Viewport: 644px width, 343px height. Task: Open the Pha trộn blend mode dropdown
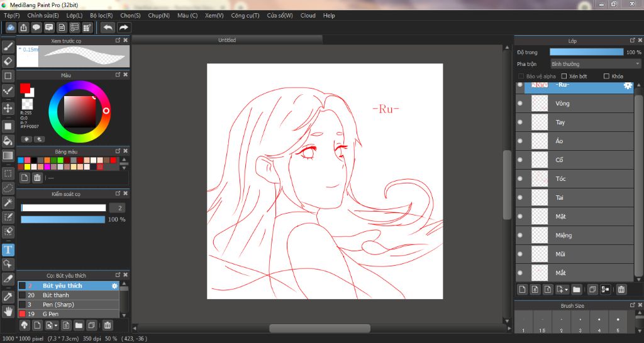(x=595, y=64)
